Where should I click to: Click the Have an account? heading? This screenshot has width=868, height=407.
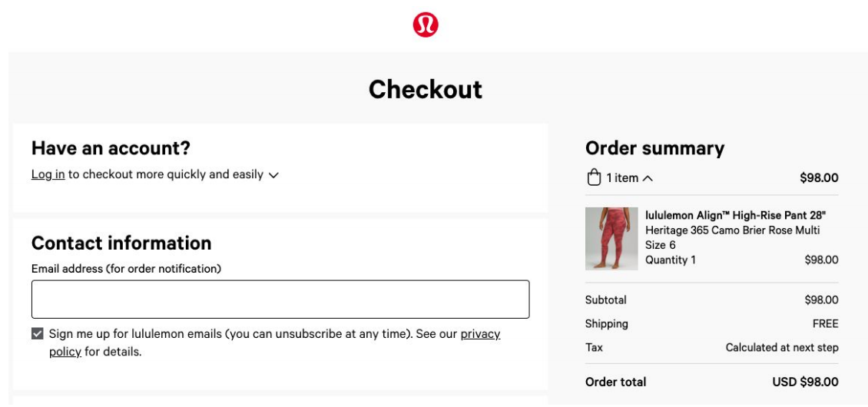click(x=111, y=148)
